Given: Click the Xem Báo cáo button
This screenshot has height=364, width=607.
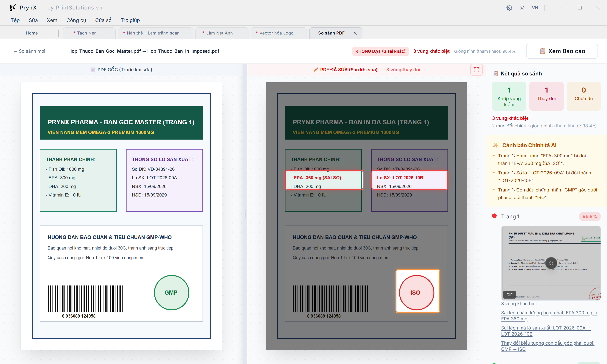Looking at the screenshot, I should coord(562,51).
